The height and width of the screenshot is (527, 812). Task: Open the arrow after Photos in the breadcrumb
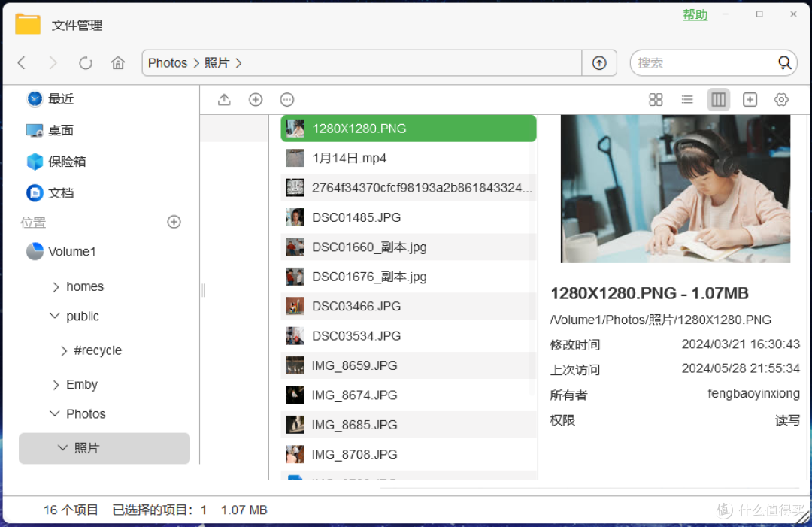(x=196, y=63)
